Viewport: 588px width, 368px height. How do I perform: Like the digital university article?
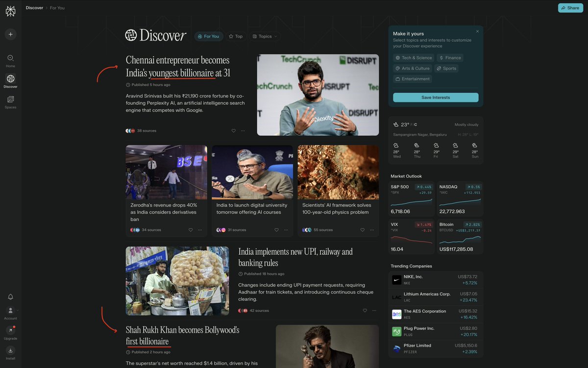276,230
